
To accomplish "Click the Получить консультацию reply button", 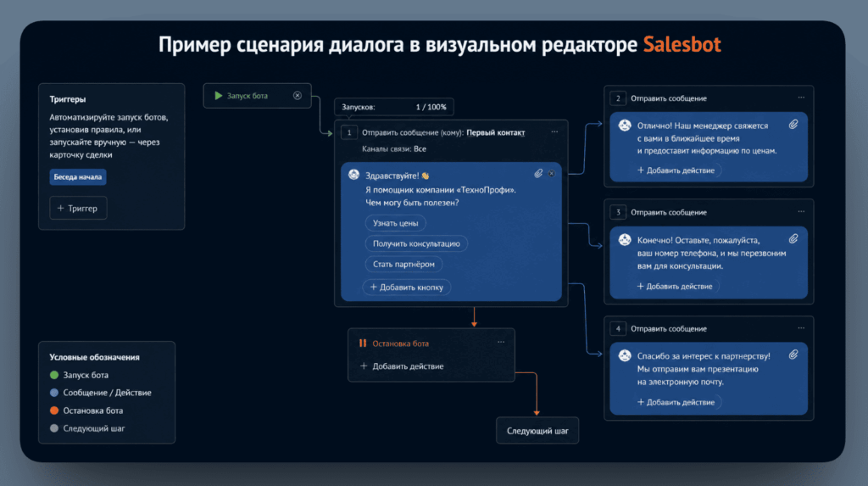I will coord(416,243).
